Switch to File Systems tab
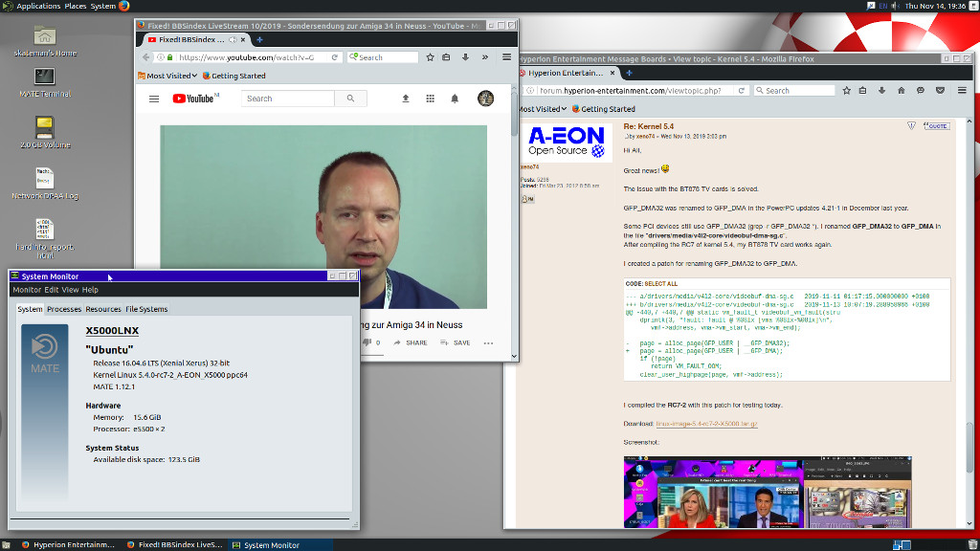Viewport: 980px width, 551px height. point(146,309)
